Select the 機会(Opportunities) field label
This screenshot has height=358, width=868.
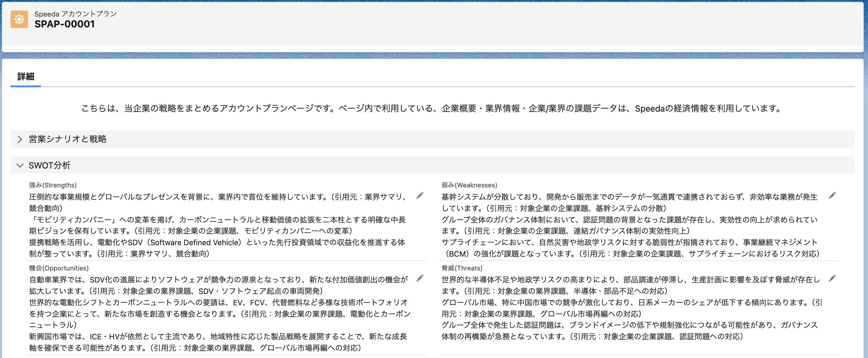59,268
